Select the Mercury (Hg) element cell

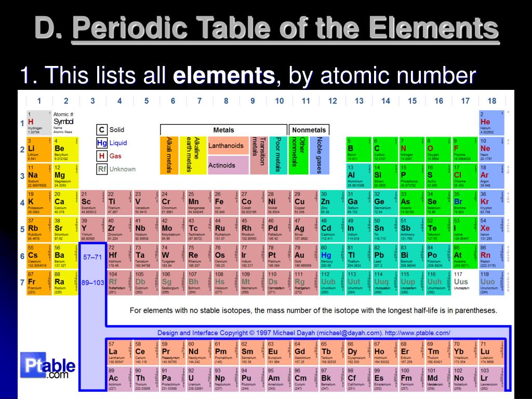point(332,256)
